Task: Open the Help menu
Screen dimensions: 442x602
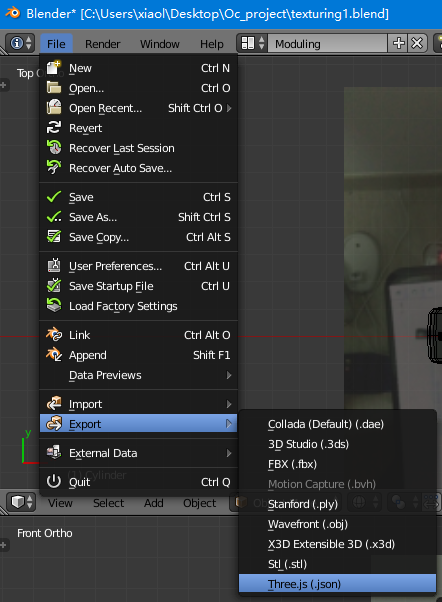Action: (212, 44)
